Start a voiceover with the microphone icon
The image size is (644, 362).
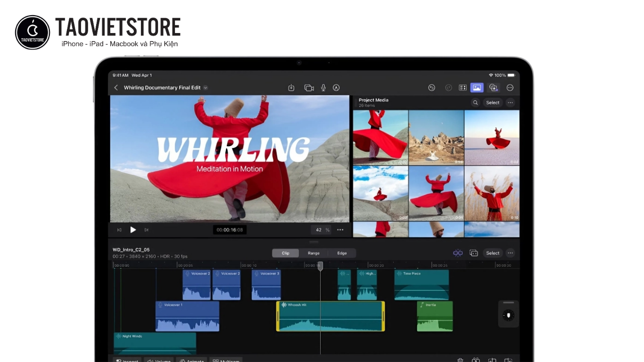coord(323,88)
